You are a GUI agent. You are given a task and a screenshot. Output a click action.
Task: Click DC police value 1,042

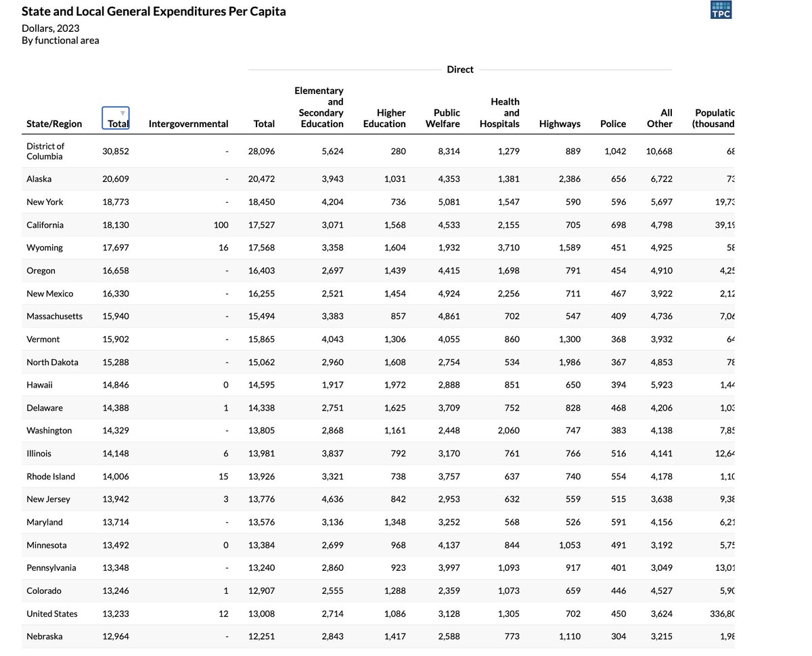(x=615, y=151)
